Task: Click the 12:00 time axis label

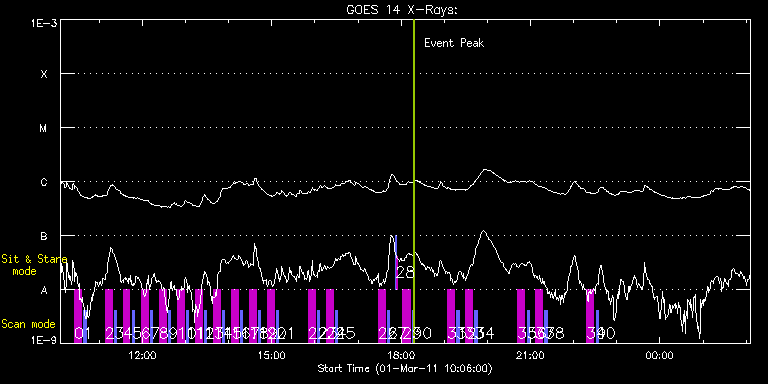Action: pos(142,355)
